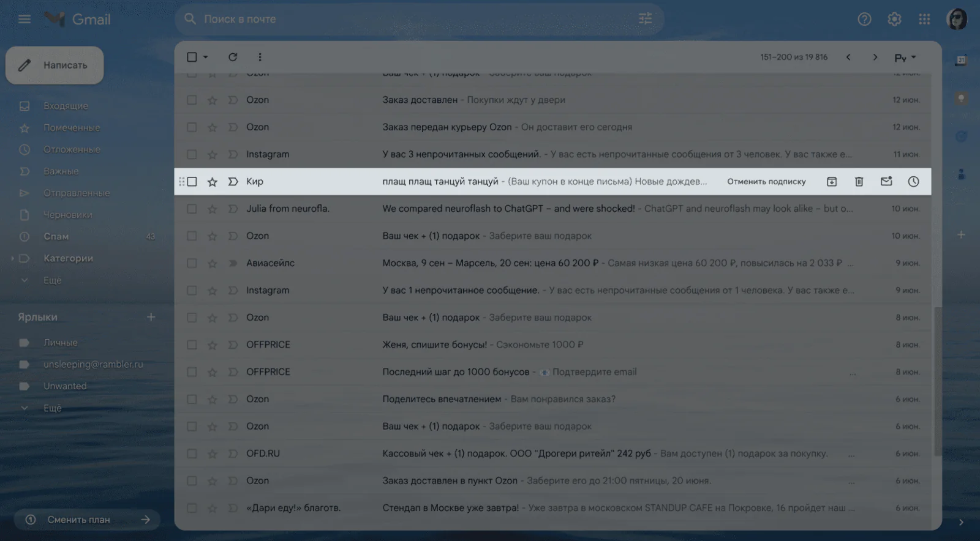Select the OFD.RU email checkbox
980x541 pixels.
pos(192,453)
